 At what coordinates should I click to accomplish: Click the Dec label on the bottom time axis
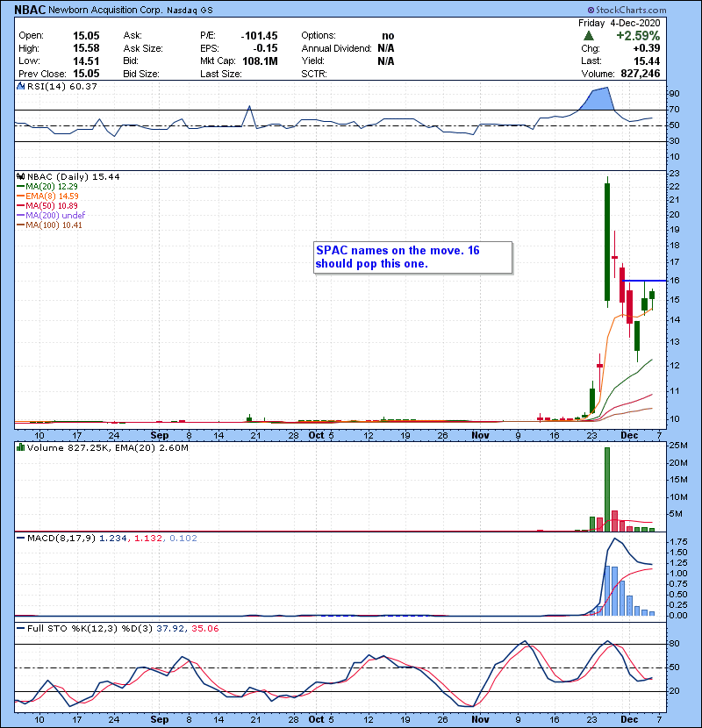click(x=630, y=718)
